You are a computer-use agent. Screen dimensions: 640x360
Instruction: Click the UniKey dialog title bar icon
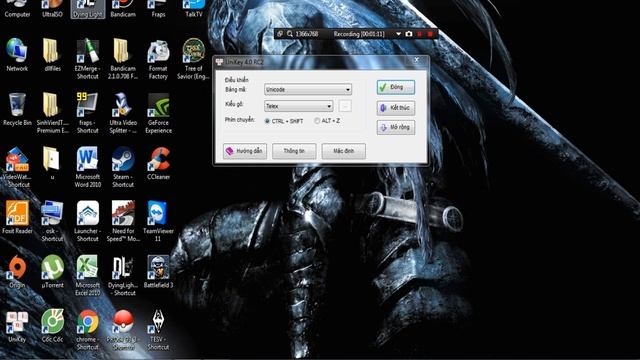(x=220, y=62)
